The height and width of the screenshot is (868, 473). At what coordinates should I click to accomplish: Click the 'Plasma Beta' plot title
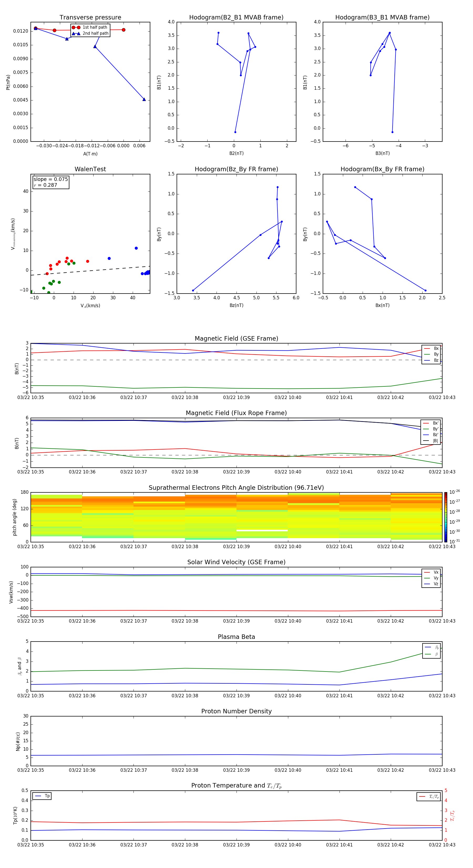click(236, 637)
